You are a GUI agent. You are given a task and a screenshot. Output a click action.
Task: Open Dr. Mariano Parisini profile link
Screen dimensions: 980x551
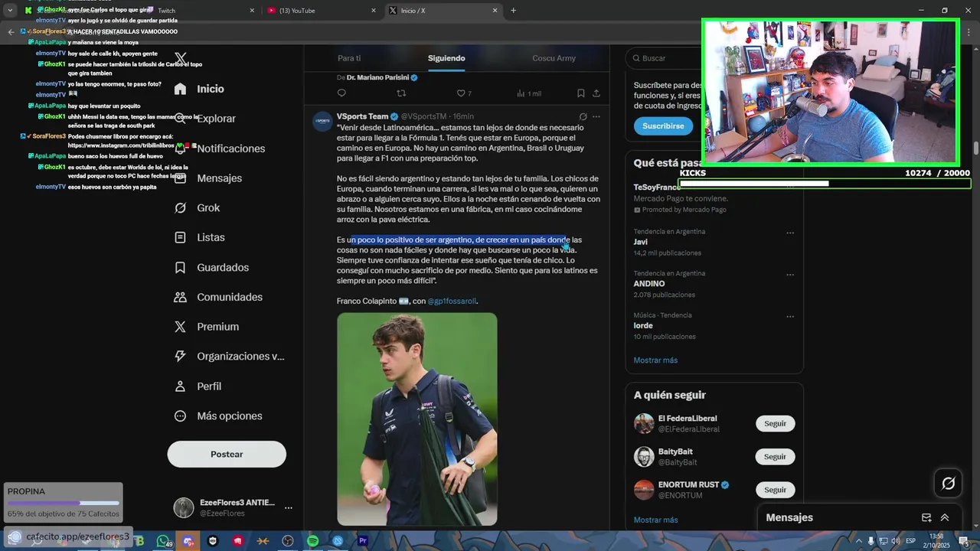377,78
